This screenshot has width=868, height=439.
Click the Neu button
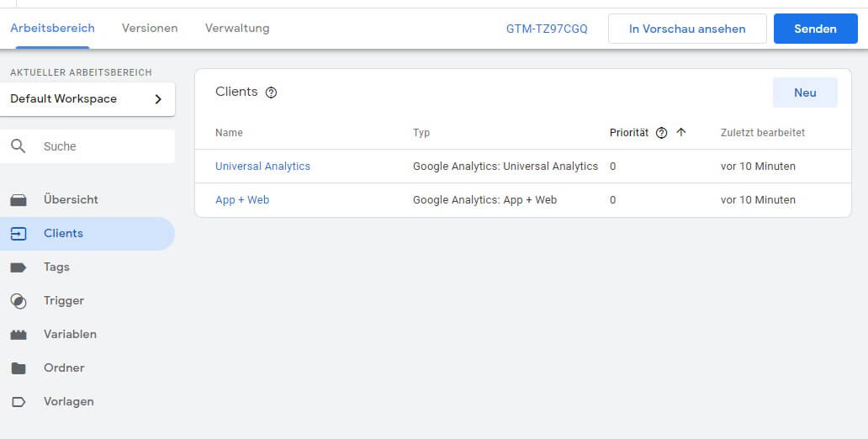tap(805, 93)
